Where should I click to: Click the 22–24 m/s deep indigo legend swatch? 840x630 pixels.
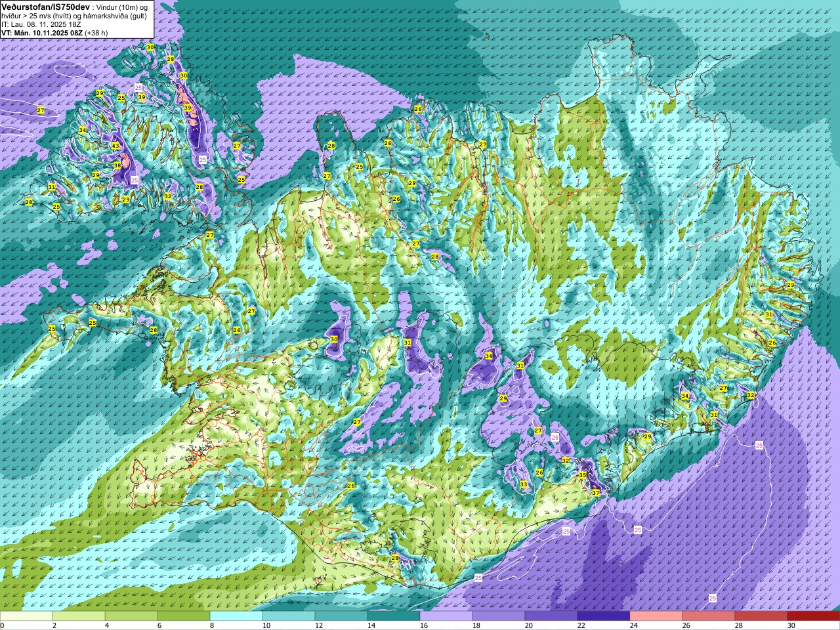pyautogui.click(x=604, y=616)
